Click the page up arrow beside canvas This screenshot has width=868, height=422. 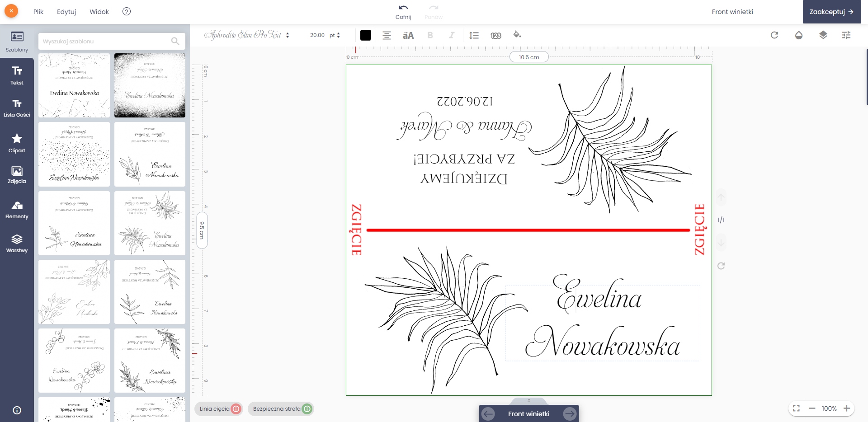(x=721, y=197)
